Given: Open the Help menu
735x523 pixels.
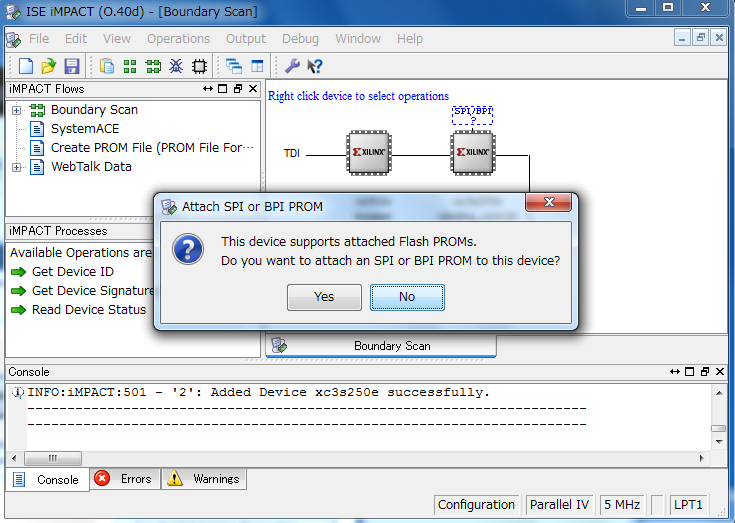Looking at the screenshot, I should [x=410, y=38].
